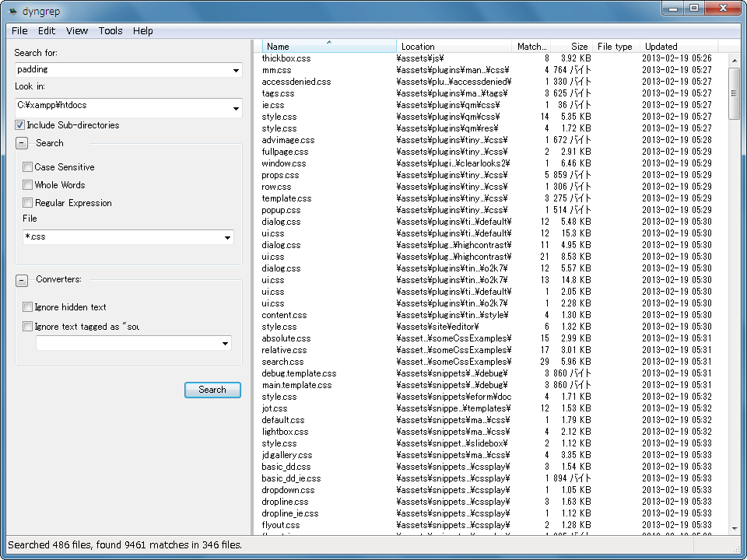
Task: Collapse the Search options section
Action: pos(22,143)
